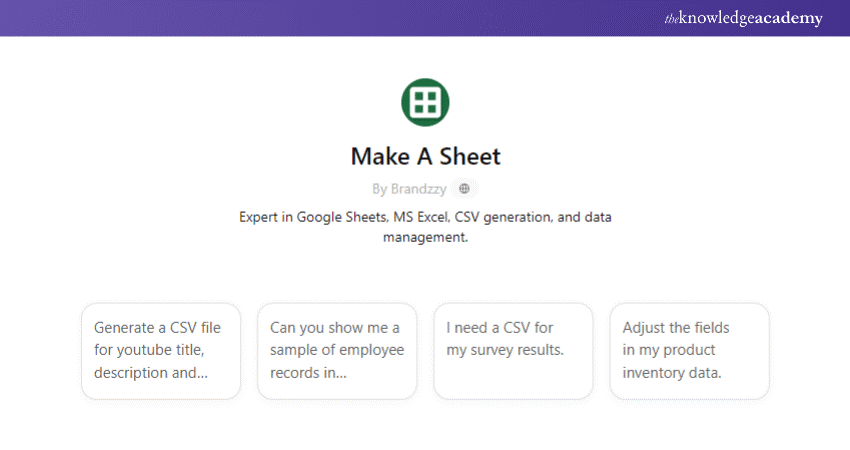Click the "Make A Sheet" title heading

425,156
